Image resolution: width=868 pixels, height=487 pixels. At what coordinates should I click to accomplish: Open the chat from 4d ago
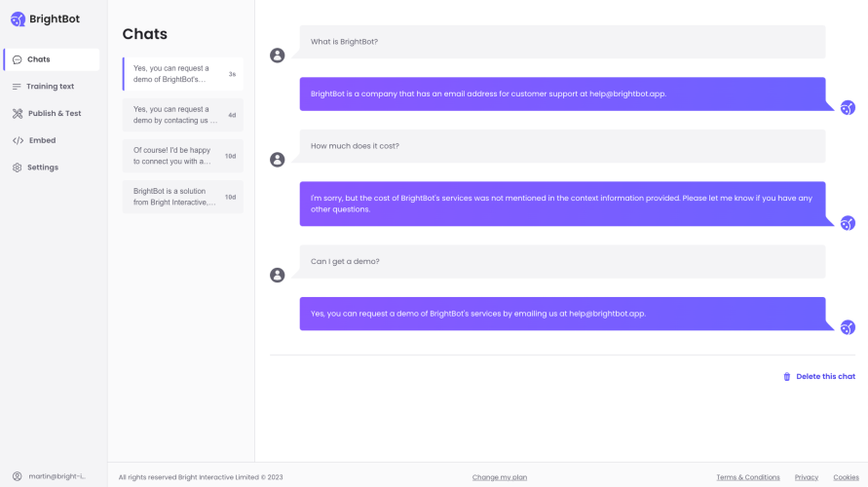coord(183,115)
